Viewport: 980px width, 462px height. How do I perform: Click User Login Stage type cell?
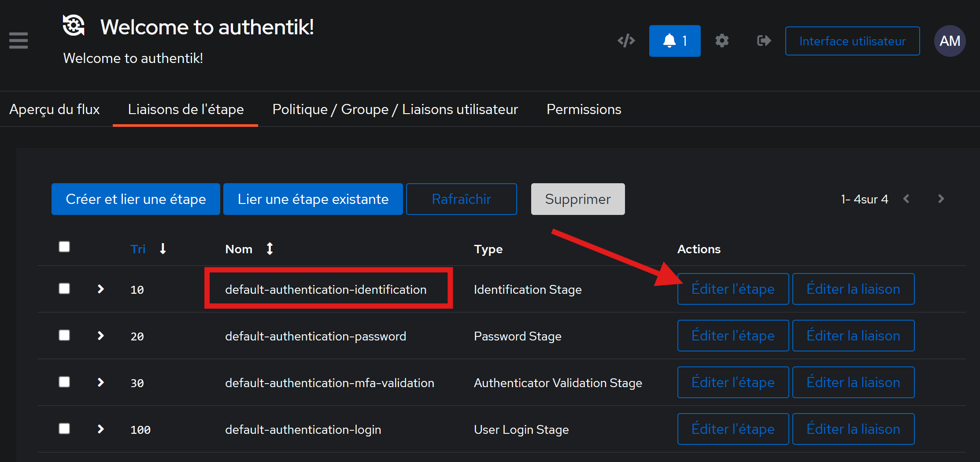tap(521, 429)
